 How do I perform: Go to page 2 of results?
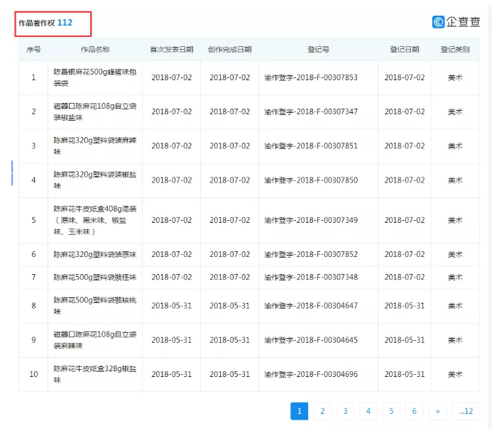tap(322, 411)
